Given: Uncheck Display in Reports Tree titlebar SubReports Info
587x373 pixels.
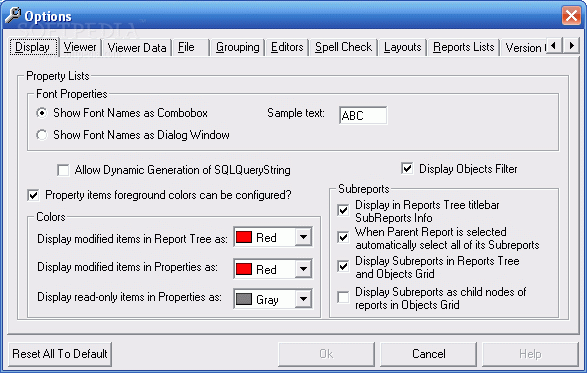Looking at the screenshot, I should (343, 210).
